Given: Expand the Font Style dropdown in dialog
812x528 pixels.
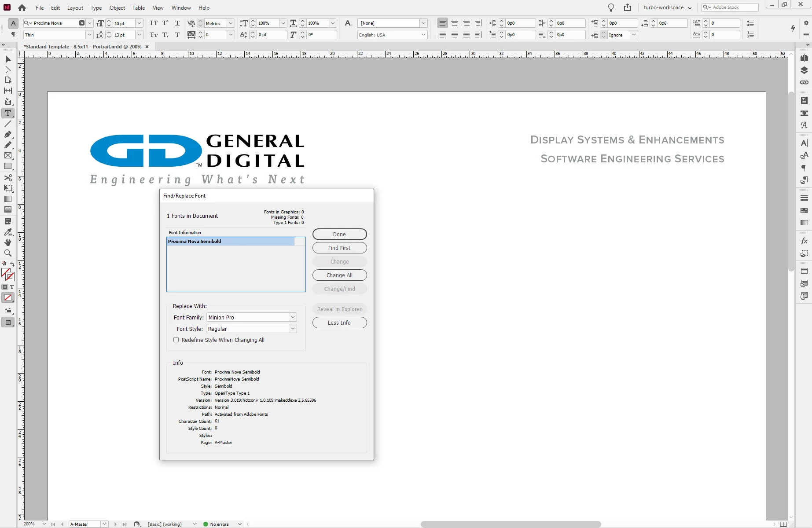Looking at the screenshot, I should 293,329.
